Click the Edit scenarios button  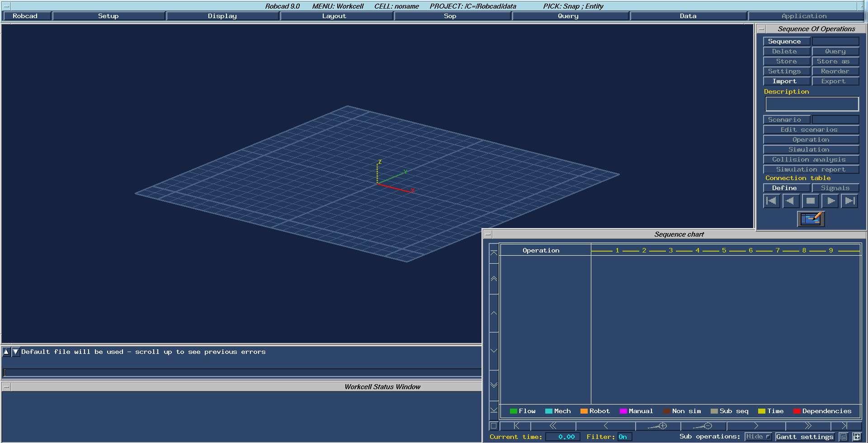click(x=811, y=130)
